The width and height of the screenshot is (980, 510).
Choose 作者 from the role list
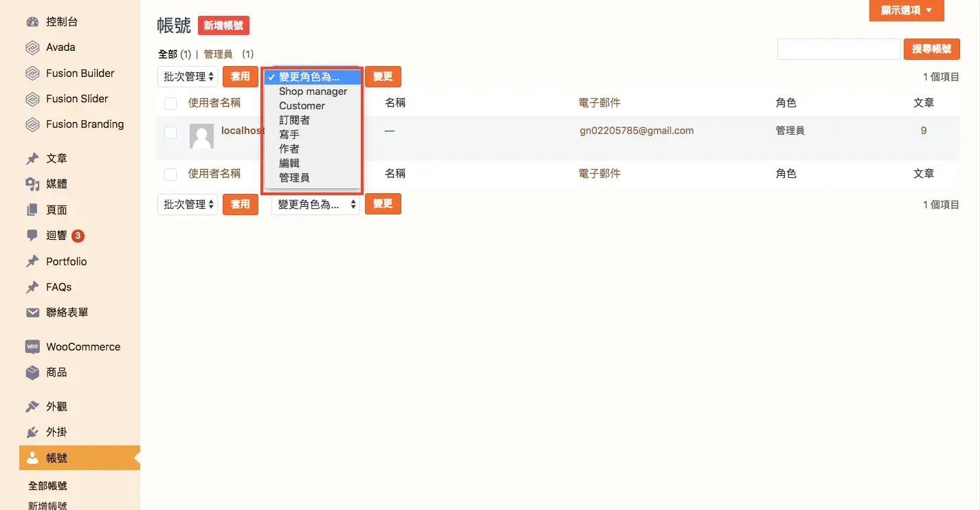point(313,149)
